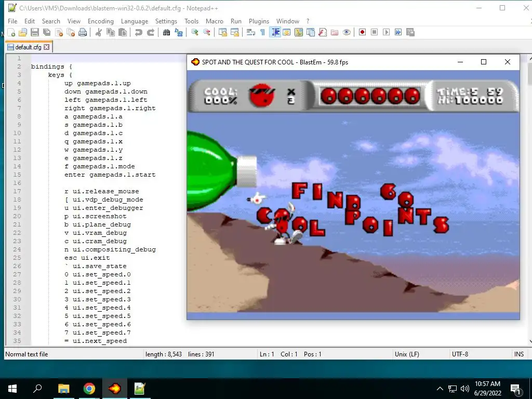The image size is (532, 399).
Task: Click the 'esc ui.exit' line
Action: (87, 258)
